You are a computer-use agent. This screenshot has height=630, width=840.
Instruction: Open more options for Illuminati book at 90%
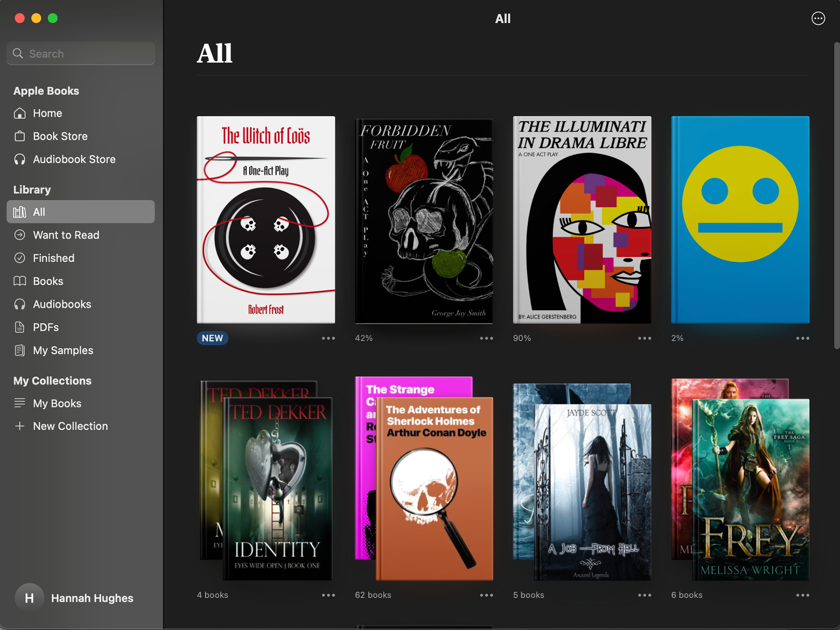coord(644,338)
